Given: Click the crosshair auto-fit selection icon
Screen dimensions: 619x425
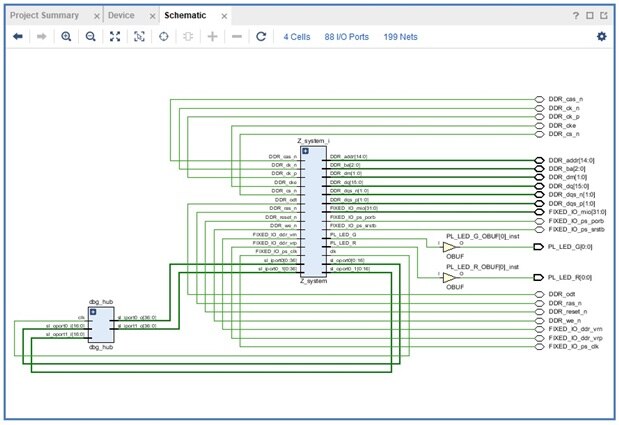Looking at the screenshot, I should pos(163,36).
